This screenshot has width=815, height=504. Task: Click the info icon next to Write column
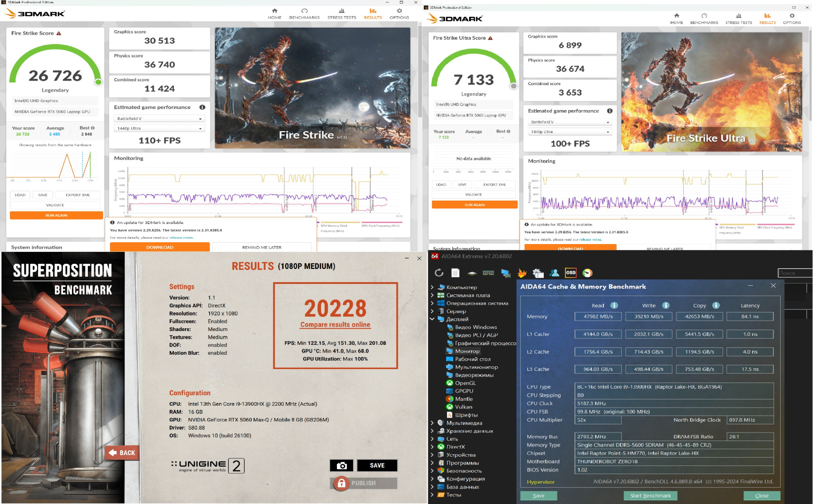[666, 306]
